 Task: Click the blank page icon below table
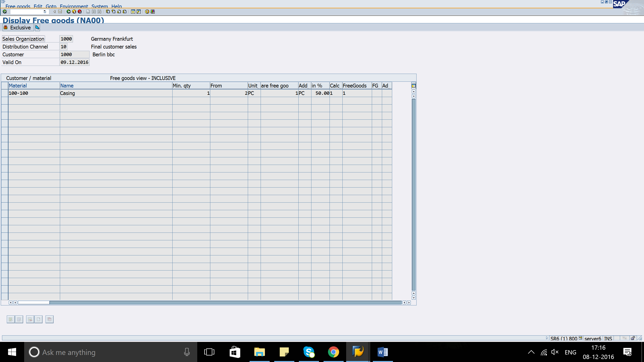tap(38, 319)
